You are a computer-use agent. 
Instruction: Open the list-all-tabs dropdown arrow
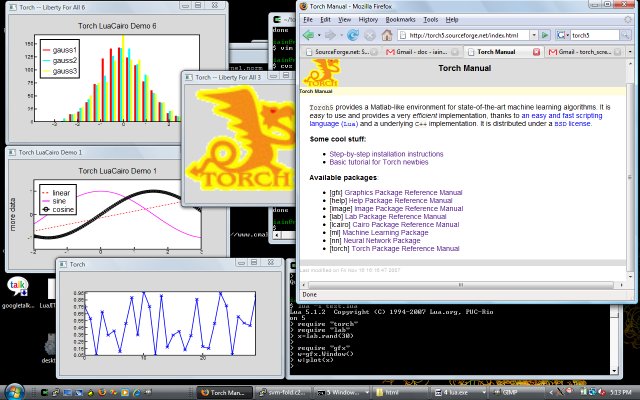pyautogui.click(x=630, y=50)
